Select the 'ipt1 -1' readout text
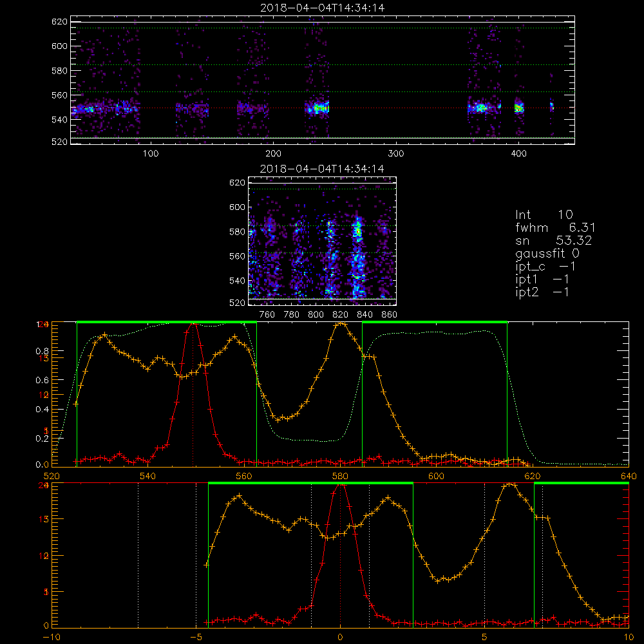The width and height of the screenshot is (644, 644). pos(542,279)
